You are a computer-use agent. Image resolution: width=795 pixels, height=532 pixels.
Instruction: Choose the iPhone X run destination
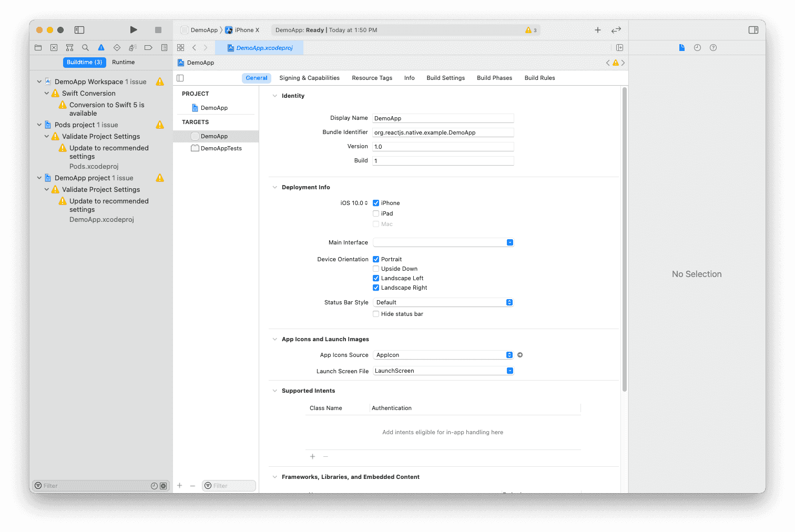coord(242,30)
